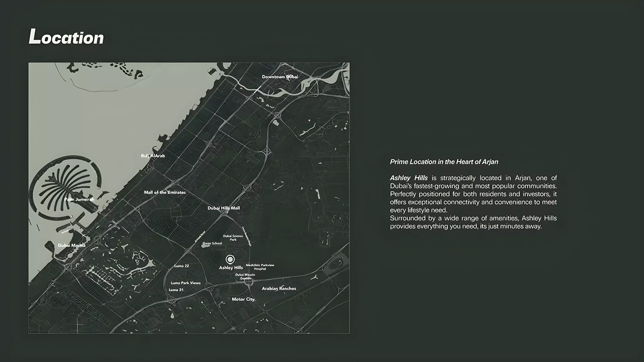Viewport: 644px width, 362px height.
Task: Select the Prime Location in Arjan heading
Action: [444, 162]
